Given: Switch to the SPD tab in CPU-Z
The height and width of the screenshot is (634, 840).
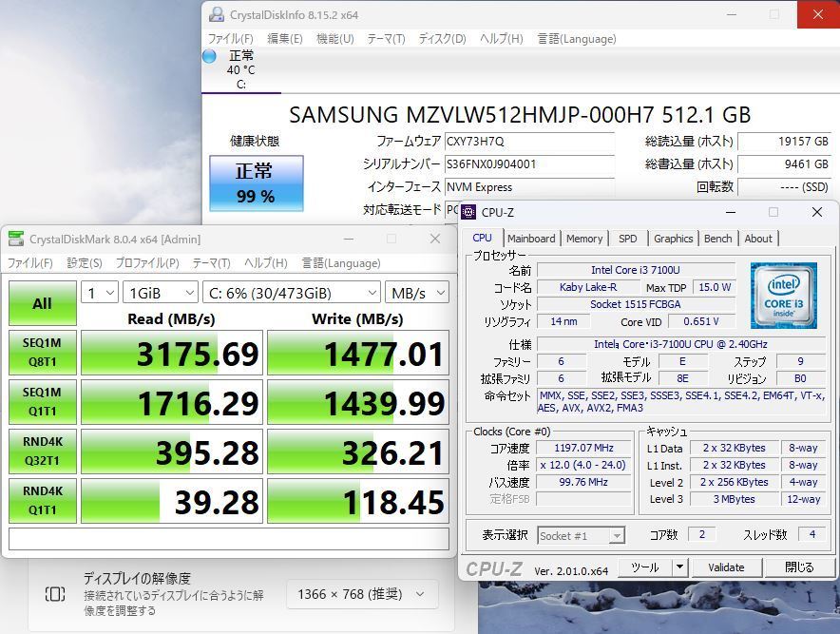Looking at the screenshot, I should coord(628,239).
